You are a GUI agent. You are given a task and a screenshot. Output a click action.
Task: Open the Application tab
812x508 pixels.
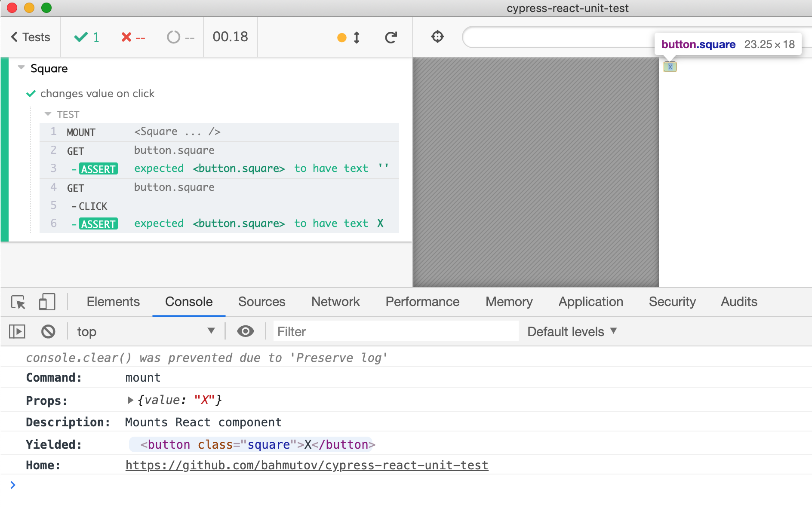(x=591, y=302)
